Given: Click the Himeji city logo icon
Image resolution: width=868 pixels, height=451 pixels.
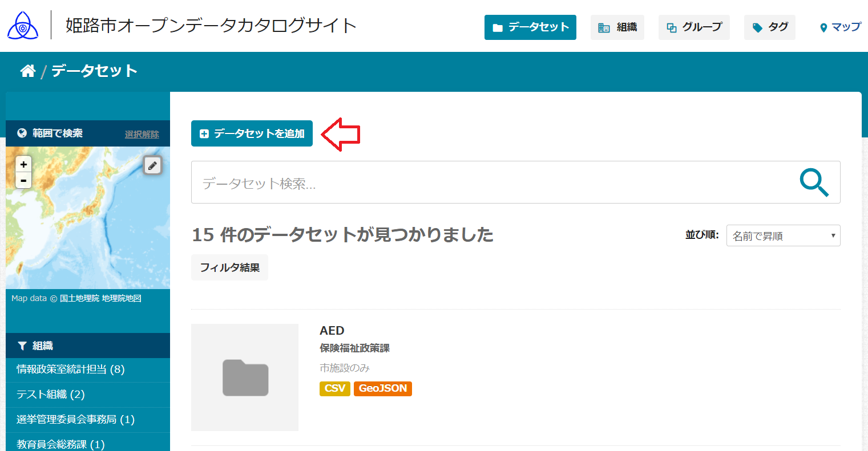Looking at the screenshot, I should [x=23, y=26].
